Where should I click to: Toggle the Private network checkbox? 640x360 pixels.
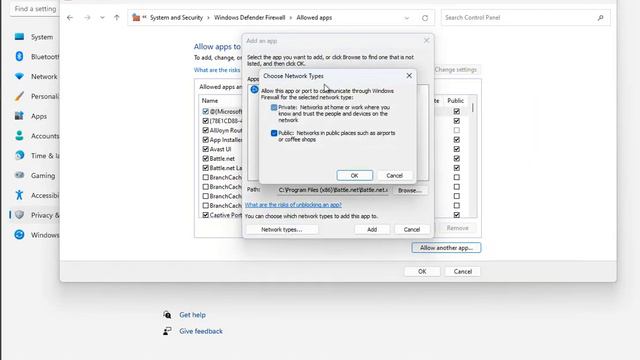(274, 107)
